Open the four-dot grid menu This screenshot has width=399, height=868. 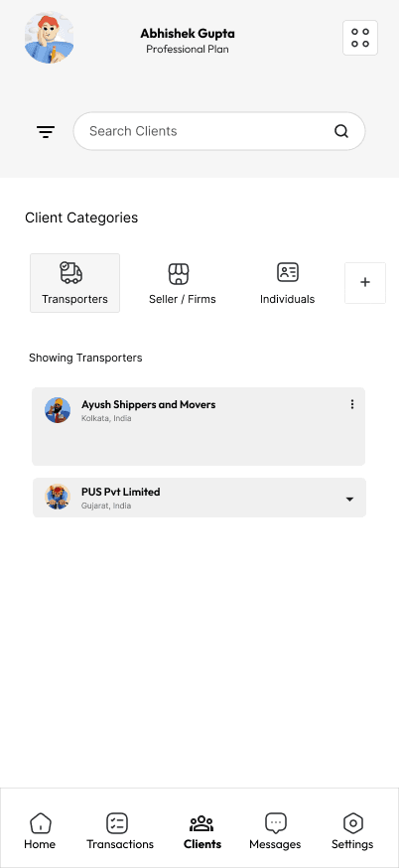tap(360, 38)
